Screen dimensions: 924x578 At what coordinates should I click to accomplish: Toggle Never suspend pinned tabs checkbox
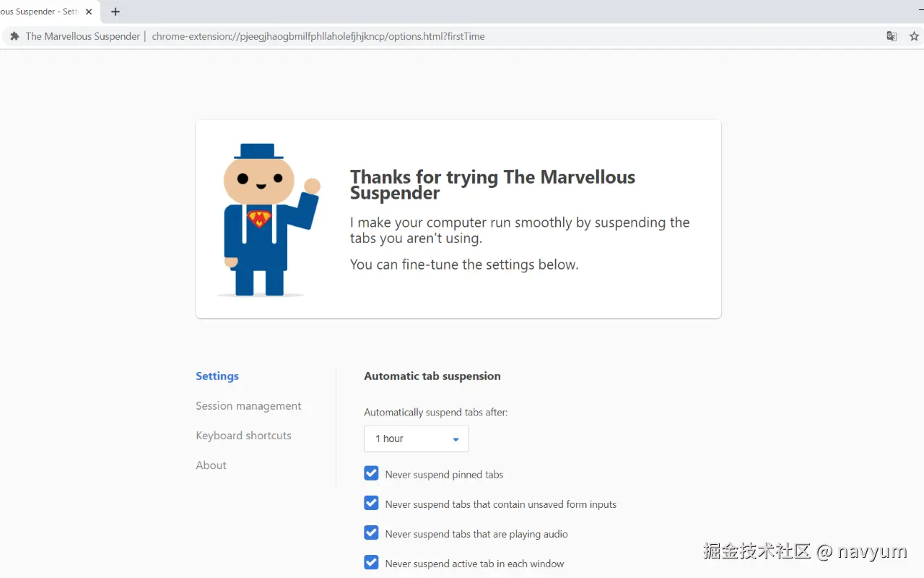[371, 473]
